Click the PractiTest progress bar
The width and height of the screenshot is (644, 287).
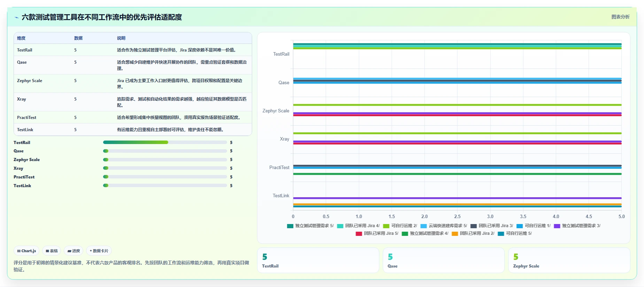point(165,177)
